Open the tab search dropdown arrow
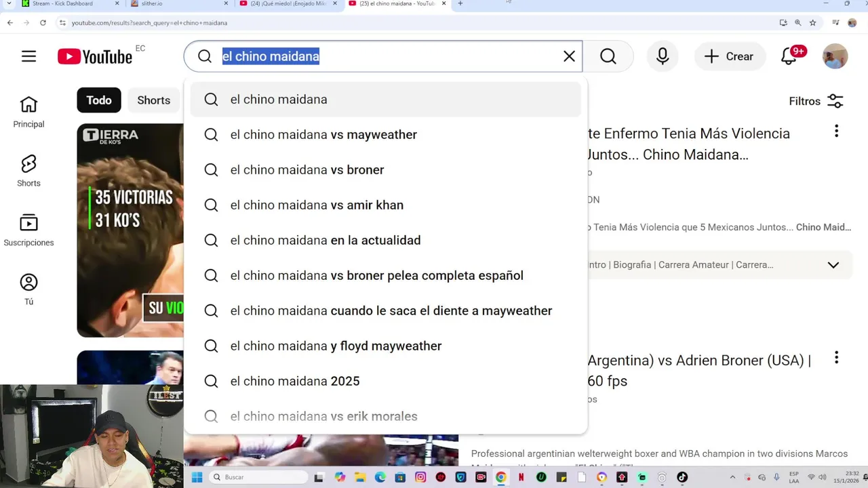Image resolution: width=868 pixels, height=488 pixels. tap(9, 4)
